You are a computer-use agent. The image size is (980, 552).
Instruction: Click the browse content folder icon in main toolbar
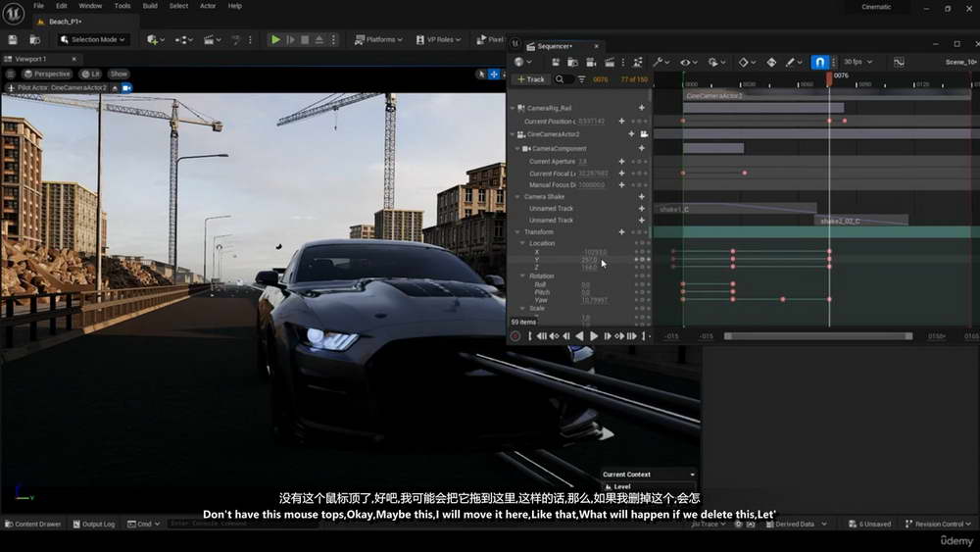tap(35, 39)
